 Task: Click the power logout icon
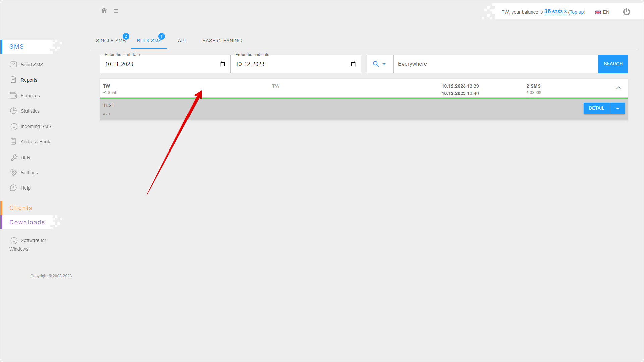626,12
